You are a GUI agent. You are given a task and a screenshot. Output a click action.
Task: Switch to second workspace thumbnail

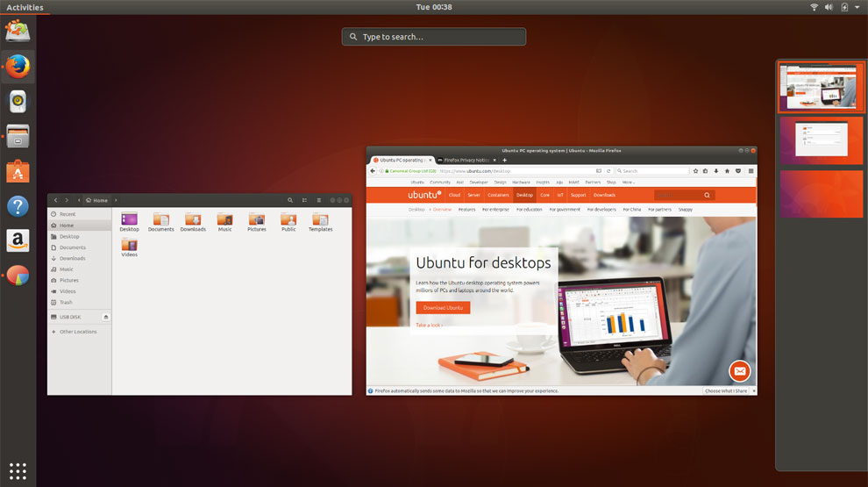821,140
